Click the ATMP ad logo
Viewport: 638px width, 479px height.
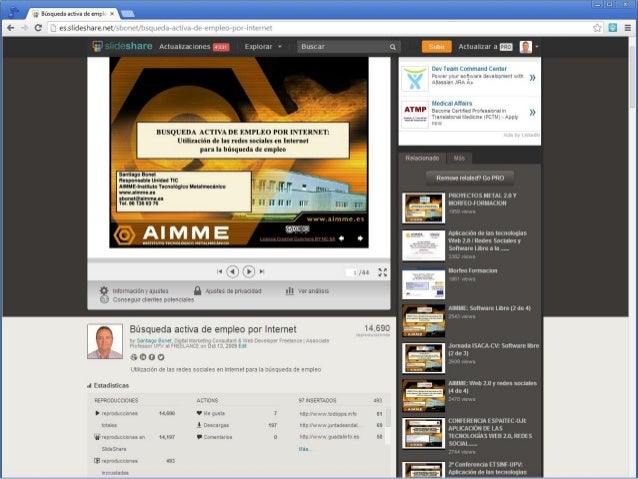(x=415, y=115)
